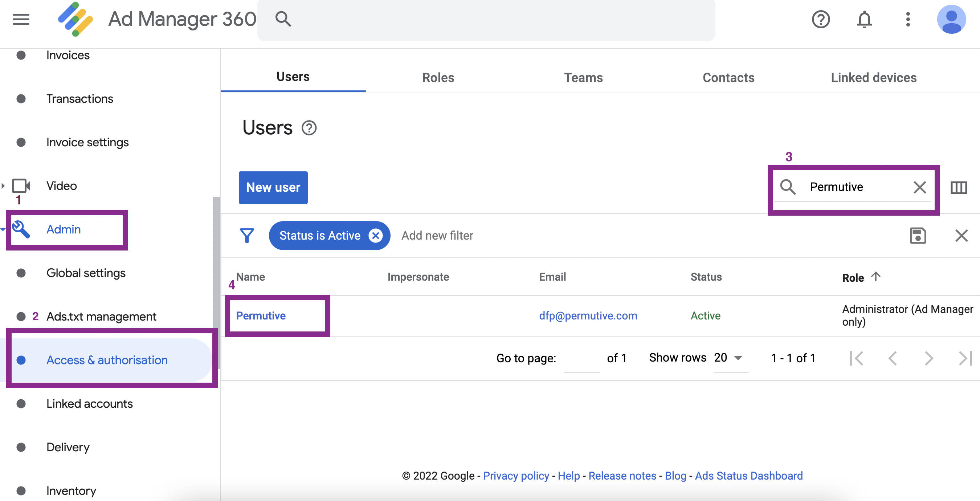The height and width of the screenshot is (501, 980).
Task: Switch to the Linked devices tab
Action: click(x=874, y=78)
